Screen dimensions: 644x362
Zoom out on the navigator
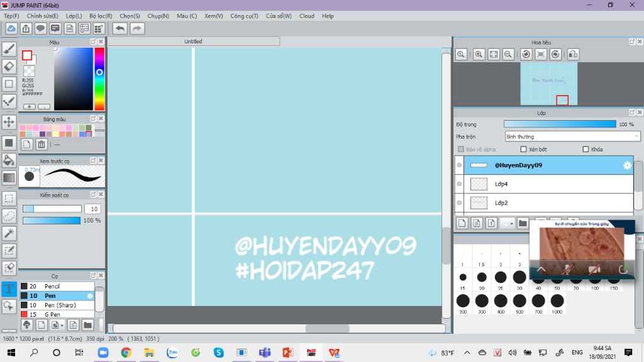[508, 54]
